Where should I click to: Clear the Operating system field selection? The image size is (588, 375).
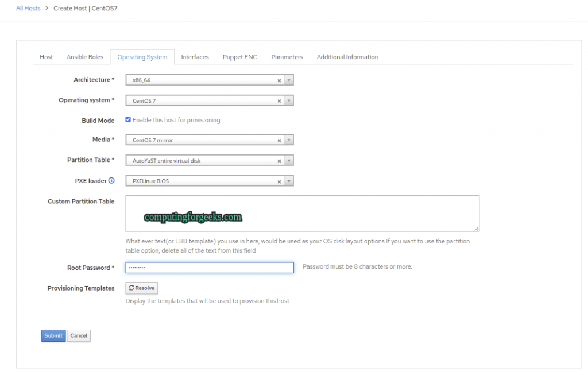279,100
